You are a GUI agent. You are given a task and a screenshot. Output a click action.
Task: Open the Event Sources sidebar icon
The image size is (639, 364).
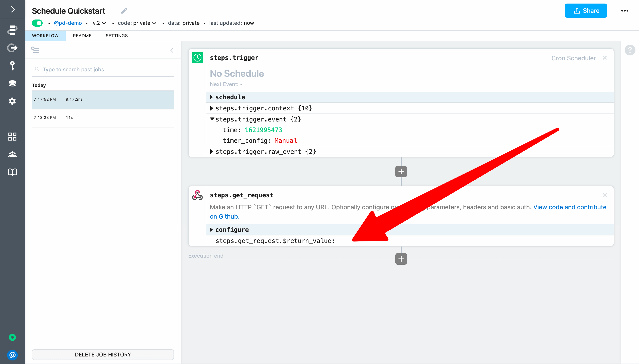click(x=12, y=48)
